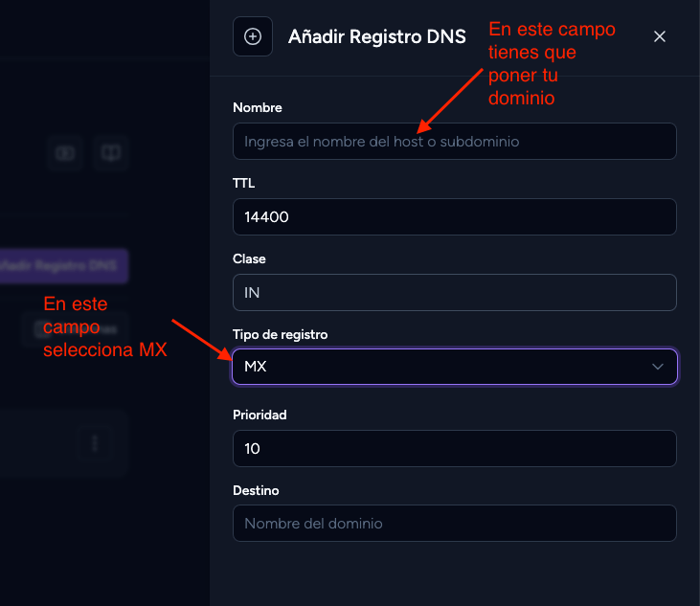Click the circled plus icon in the panel header
This screenshot has width=700, height=606.
pyautogui.click(x=253, y=36)
